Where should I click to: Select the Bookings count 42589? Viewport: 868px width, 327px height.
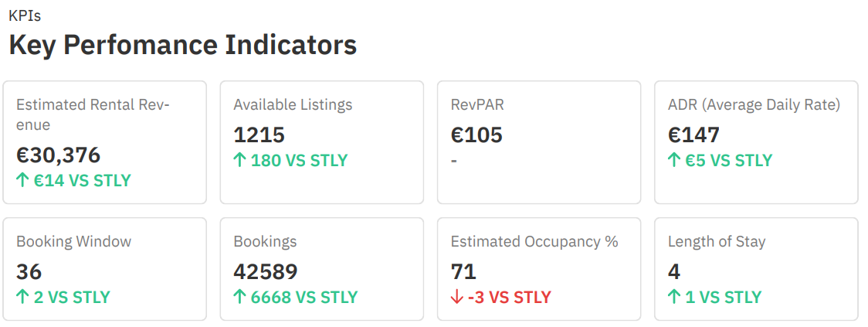point(266,271)
